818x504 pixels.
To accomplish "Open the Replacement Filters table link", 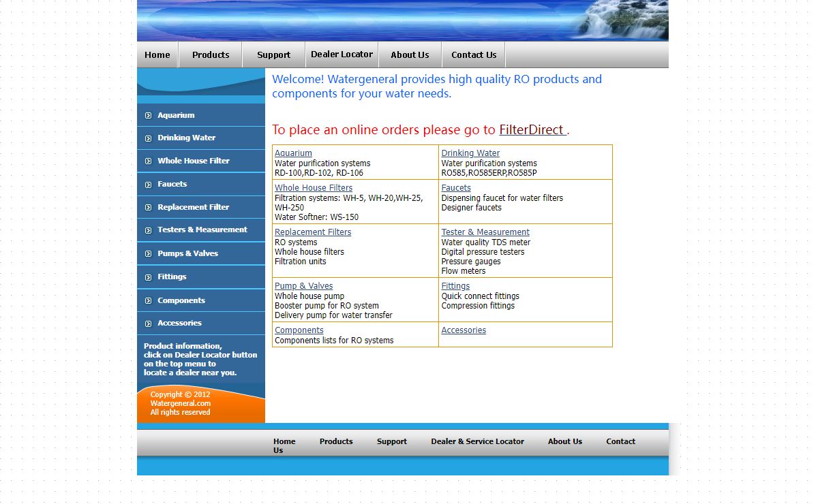I will (x=313, y=232).
